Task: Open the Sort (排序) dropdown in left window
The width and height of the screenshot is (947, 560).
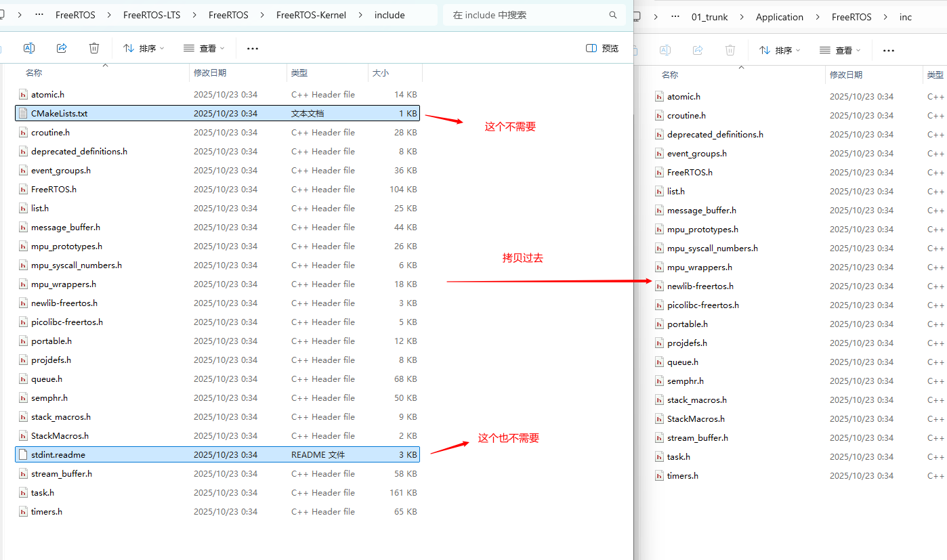Action: tap(144, 48)
